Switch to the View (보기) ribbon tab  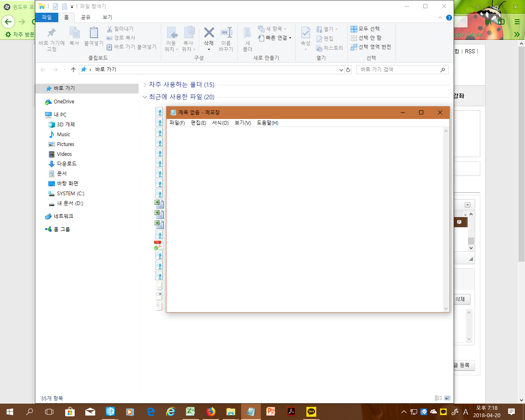coord(107,17)
